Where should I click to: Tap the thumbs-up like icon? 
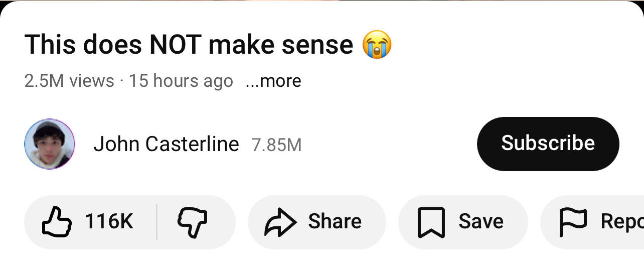tap(58, 222)
